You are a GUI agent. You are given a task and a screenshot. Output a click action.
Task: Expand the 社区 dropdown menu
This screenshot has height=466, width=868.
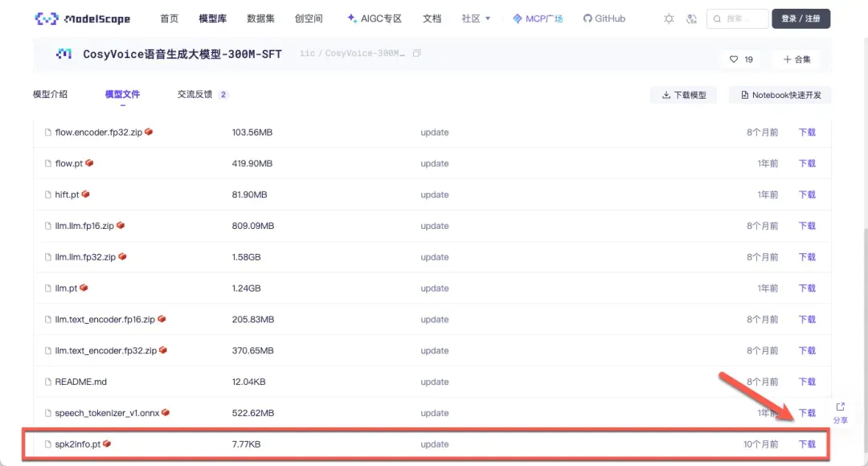477,18
